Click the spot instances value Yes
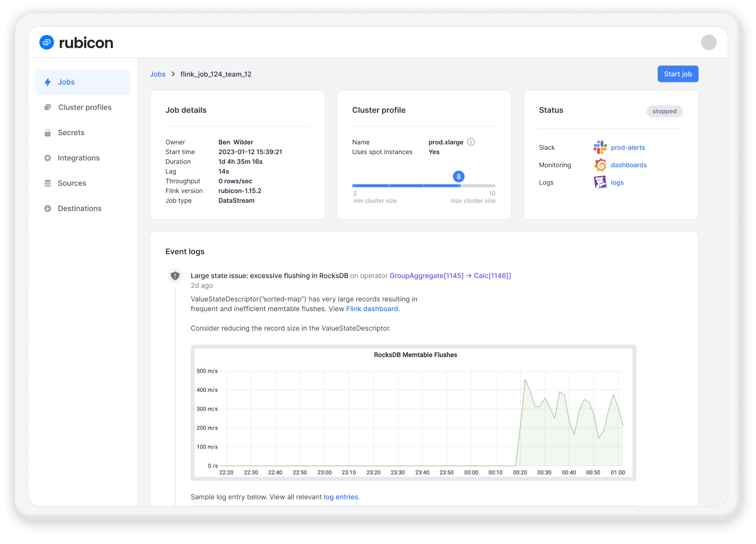This screenshot has height=544, width=756. [x=434, y=152]
